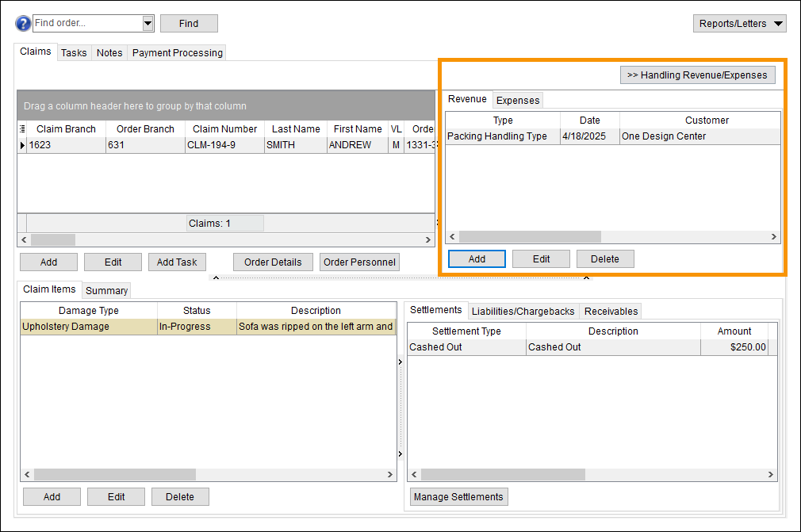Click Add Task button
Screen dimensions: 801x532
coord(177,262)
